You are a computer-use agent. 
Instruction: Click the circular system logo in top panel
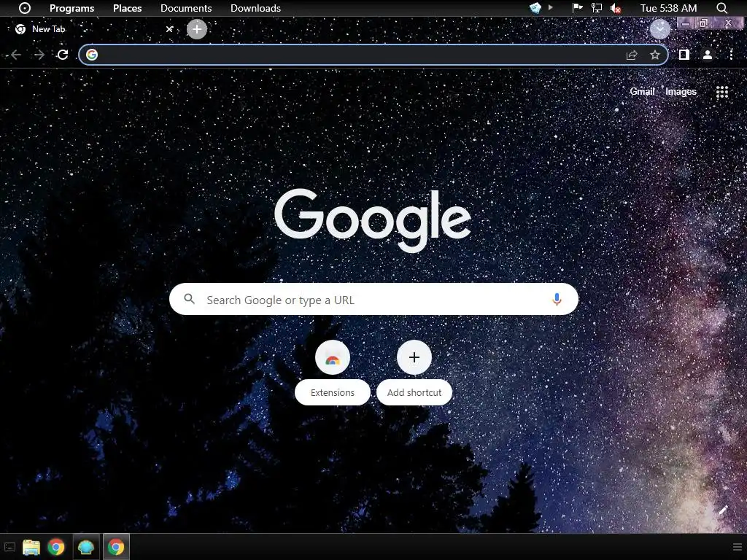click(25, 8)
